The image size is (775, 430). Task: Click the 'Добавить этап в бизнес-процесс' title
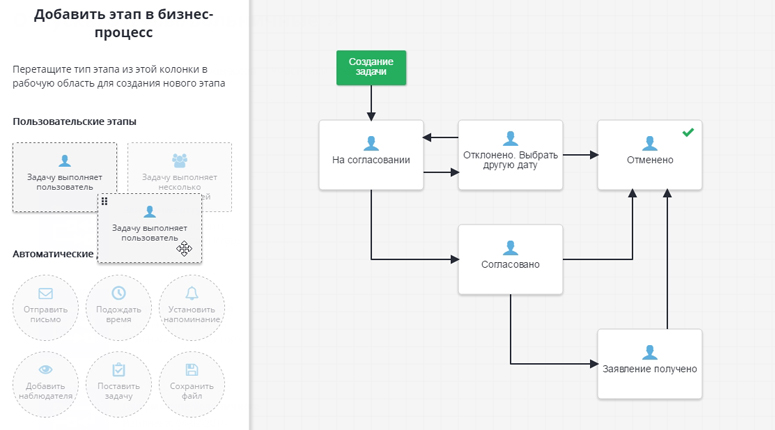124,23
